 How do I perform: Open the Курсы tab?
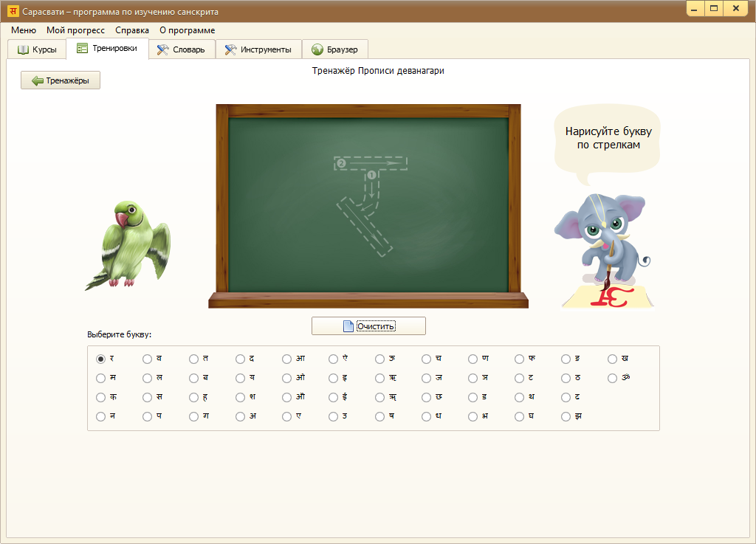[37, 49]
